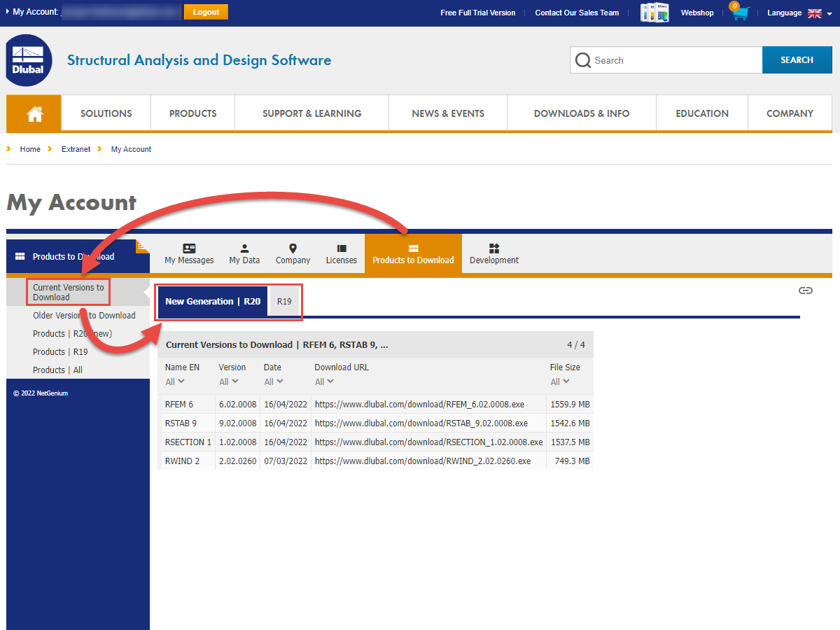Open the Downloads & Info menu
This screenshot has width=840, height=630.
point(582,113)
